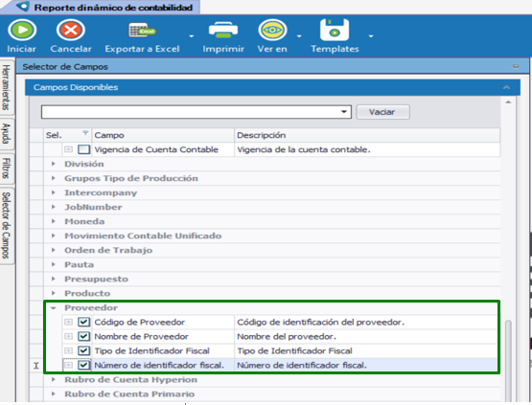Image resolution: width=532 pixels, height=405 pixels.
Task: Expand the Orden de Trabajo group
Action: pyautogui.click(x=54, y=250)
